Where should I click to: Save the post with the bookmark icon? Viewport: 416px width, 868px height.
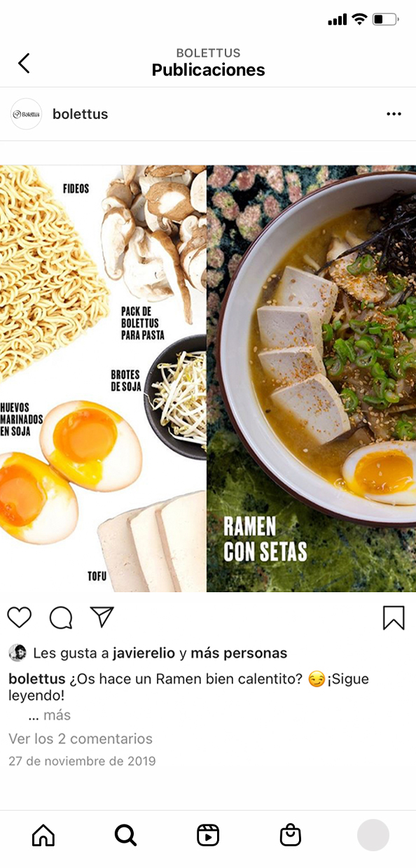tap(394, 617)
